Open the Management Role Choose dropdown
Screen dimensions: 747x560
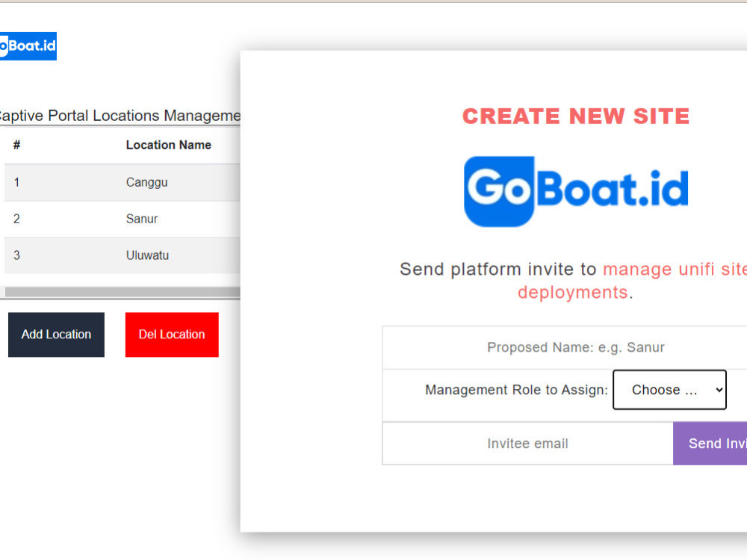point(669,390)
